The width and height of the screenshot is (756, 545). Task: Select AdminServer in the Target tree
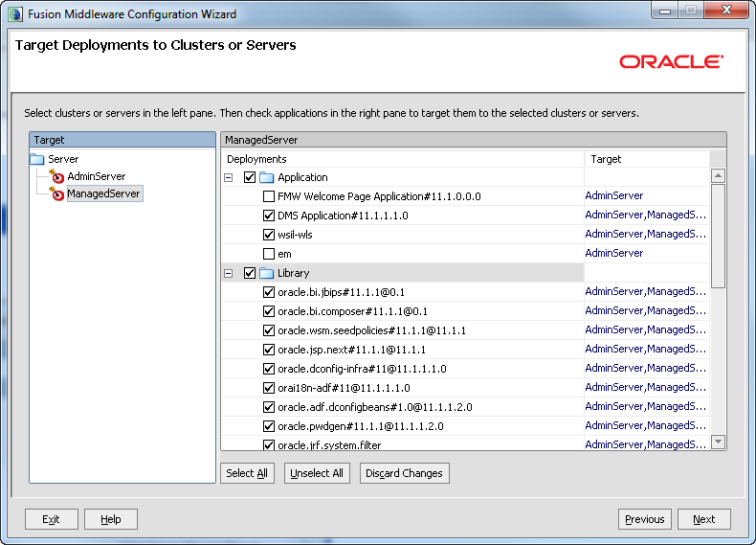96,176
